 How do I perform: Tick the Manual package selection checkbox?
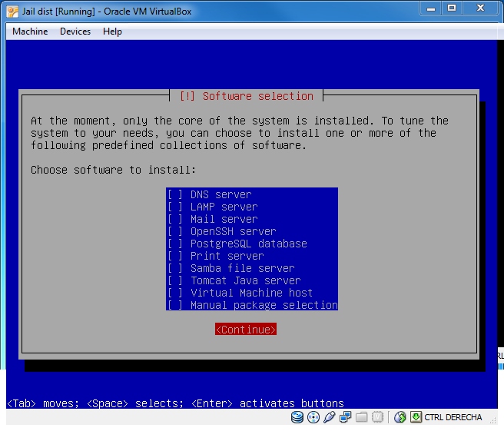(x=175, y=305)
